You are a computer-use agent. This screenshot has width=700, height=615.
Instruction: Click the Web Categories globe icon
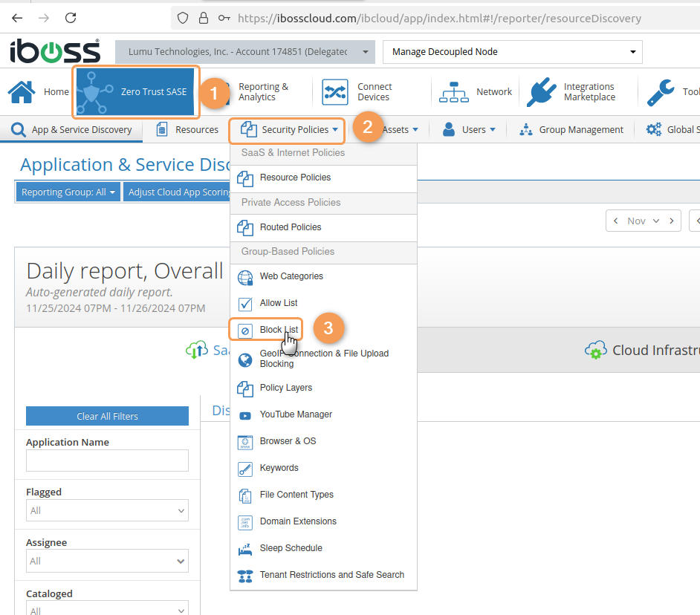[x=245, y=277]
